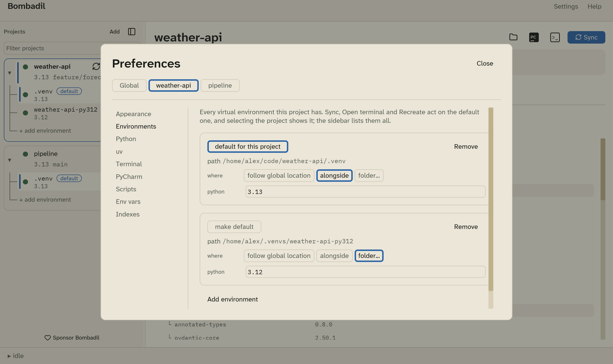Switch to pipeline preferences tab

tap(220, 85)
